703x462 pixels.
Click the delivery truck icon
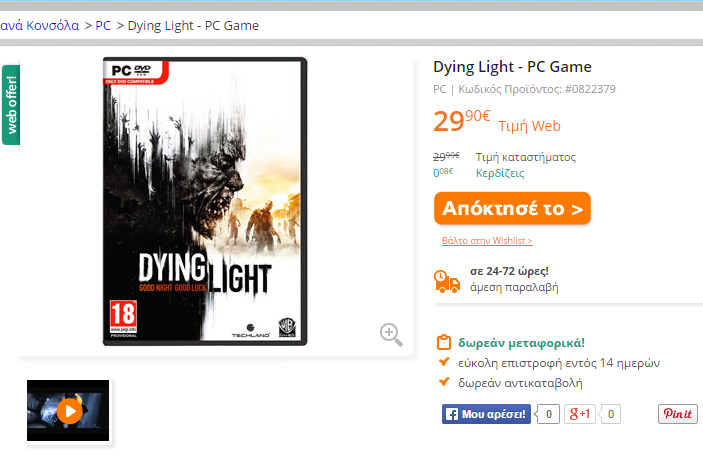coord(447,282)
